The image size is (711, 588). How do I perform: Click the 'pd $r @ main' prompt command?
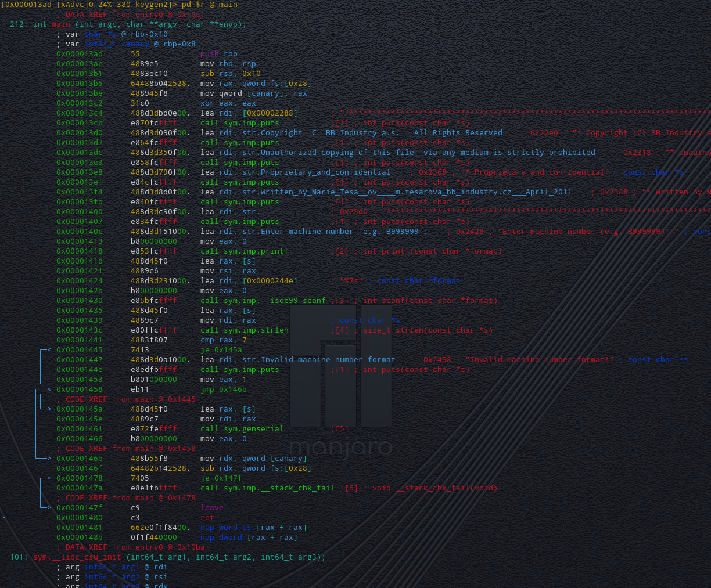click(x=210, y=5)
